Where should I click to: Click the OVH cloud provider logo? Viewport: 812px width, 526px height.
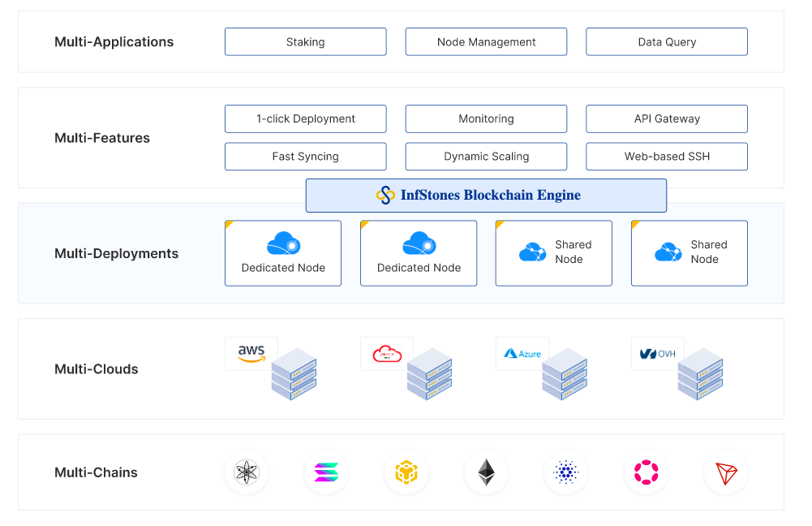point(658,353)
